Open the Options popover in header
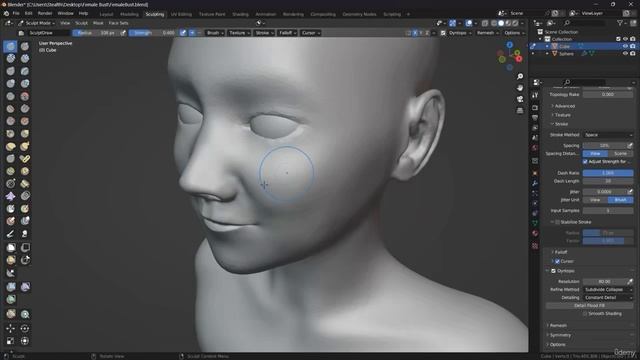The image size is (640, 360). (x=514, y=33)
